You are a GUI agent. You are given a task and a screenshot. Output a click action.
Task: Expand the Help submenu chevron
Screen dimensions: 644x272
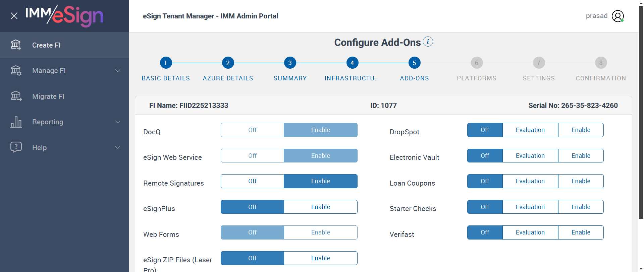pos(118,147)
